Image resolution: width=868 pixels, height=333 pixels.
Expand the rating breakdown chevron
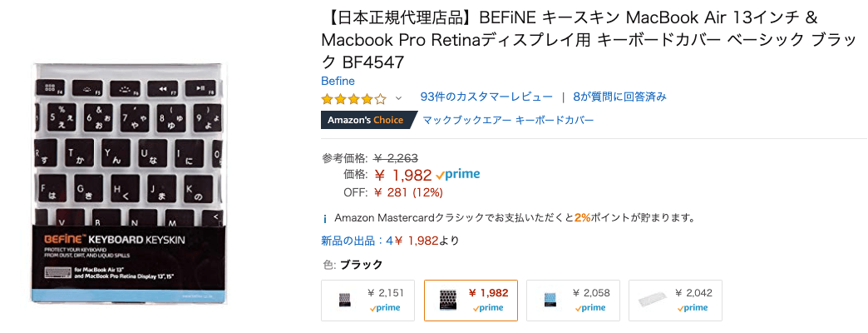tap(398, 98)
